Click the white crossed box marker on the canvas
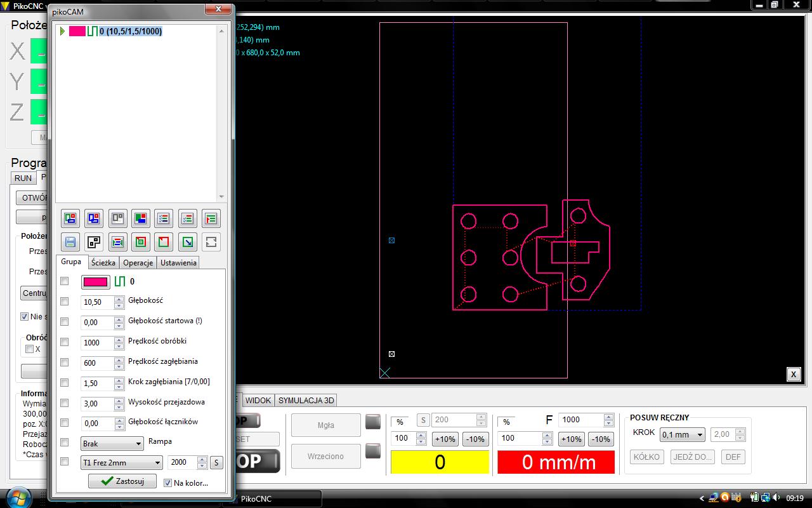Viewport: 812px width, 508px height. (391, 354)
